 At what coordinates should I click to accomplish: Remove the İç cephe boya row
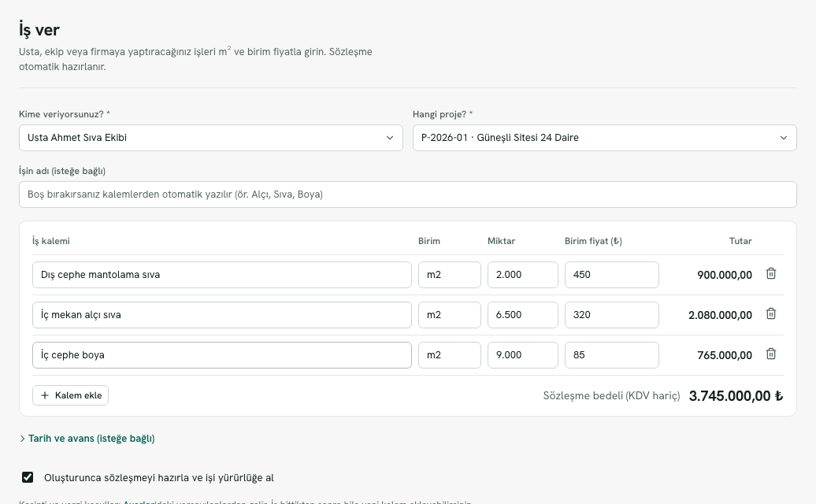[x=771, y=354]
